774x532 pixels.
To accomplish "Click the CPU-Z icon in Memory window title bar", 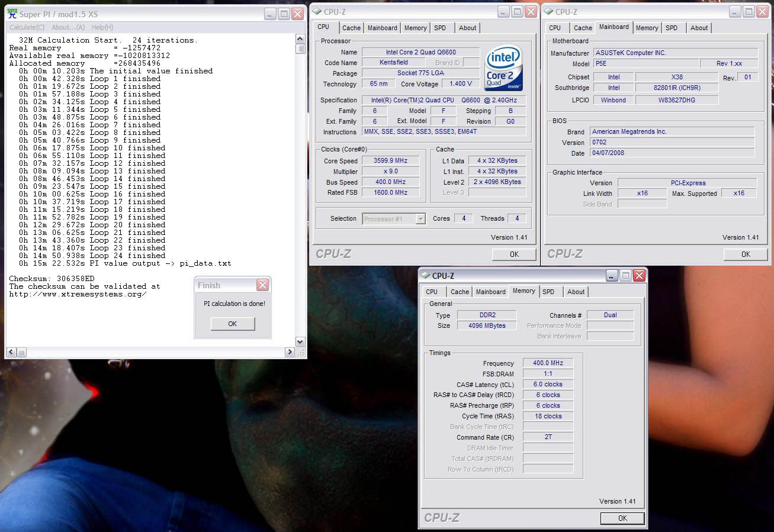I will point(425,275).
